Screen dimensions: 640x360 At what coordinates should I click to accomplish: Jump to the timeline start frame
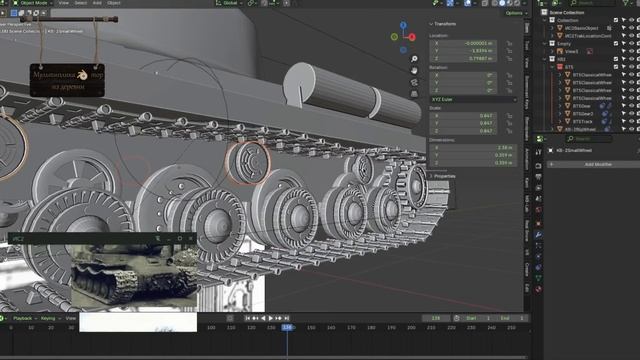click(248, 318)
